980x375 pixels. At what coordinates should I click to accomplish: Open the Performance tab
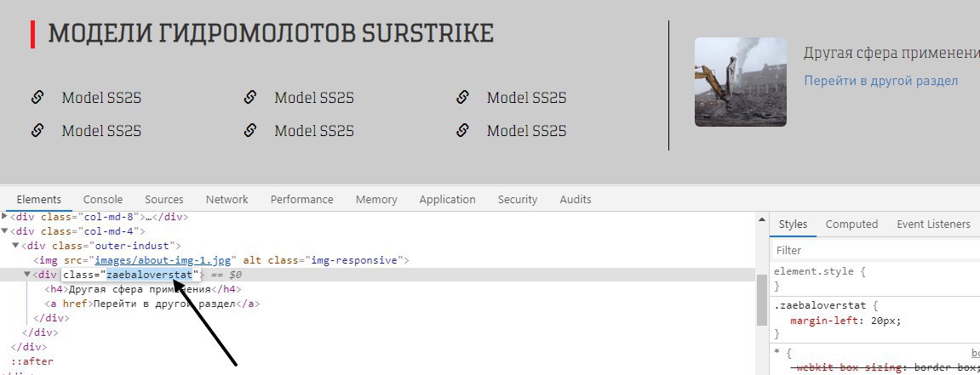(302, 200)
